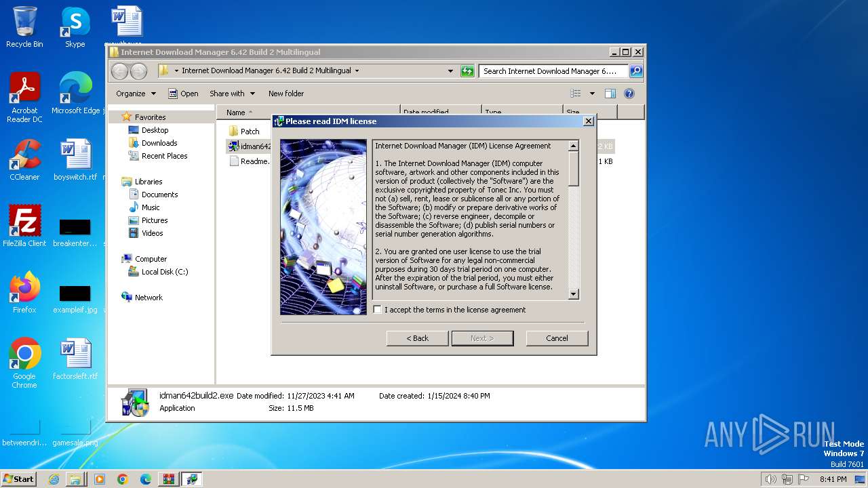Open boyswitch.rtf desktop file
868x488 pixels.
point(75,159)
